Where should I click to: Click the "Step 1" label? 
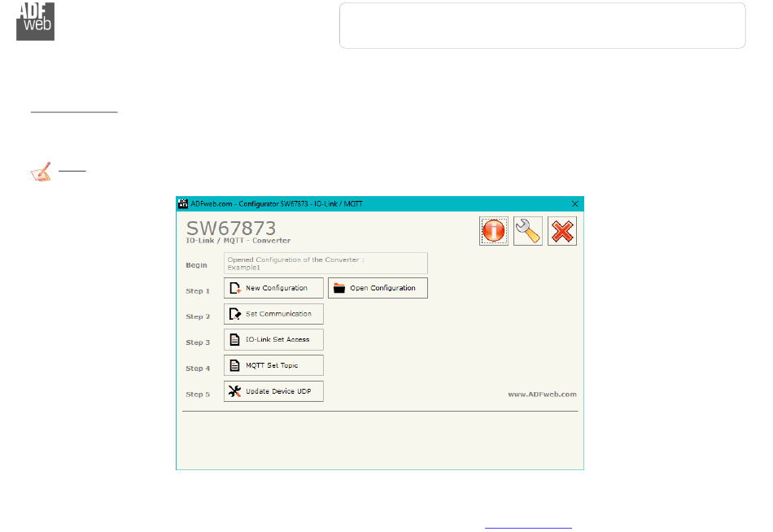(x=198, y=291)
